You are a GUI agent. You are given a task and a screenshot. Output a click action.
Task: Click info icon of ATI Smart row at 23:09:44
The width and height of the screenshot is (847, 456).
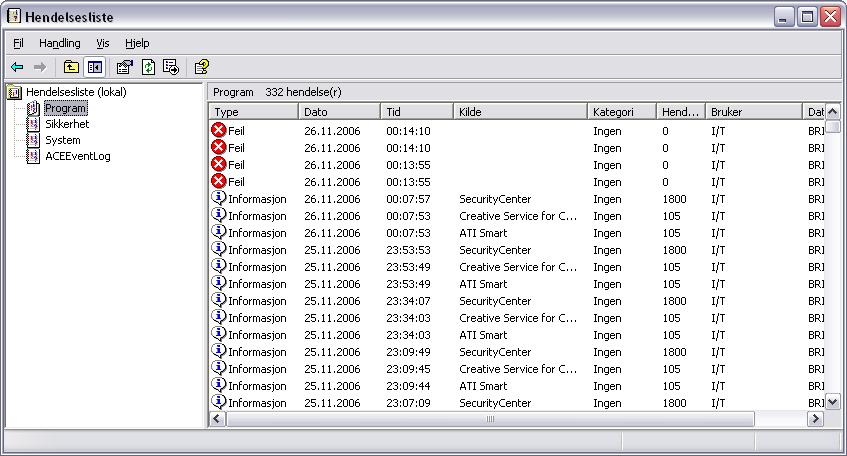pyautogui.click(x=219, y=385)
